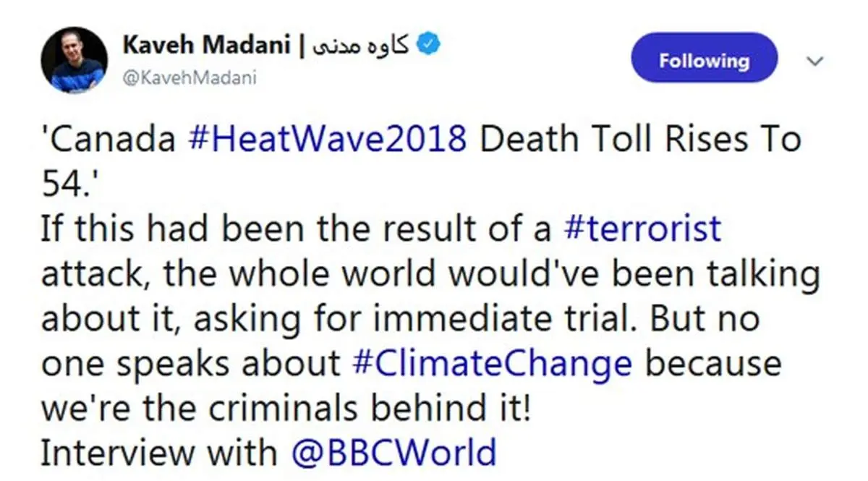Click the "Kaveh Madani" display name
This screenshot has height=481, width=868.
click(x=207, y=46)
